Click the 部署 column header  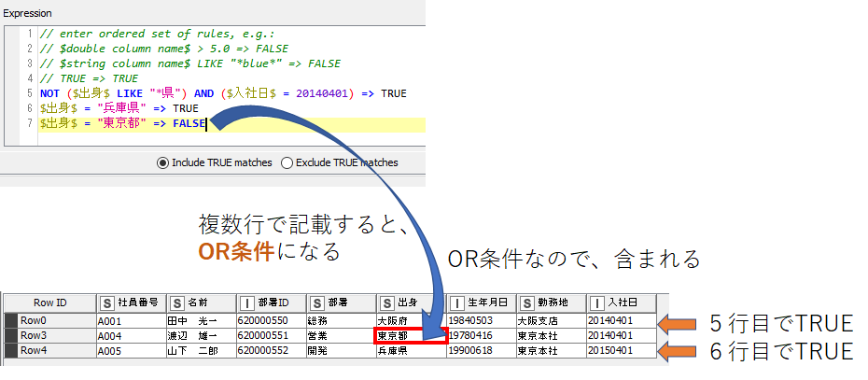[341, 303]
